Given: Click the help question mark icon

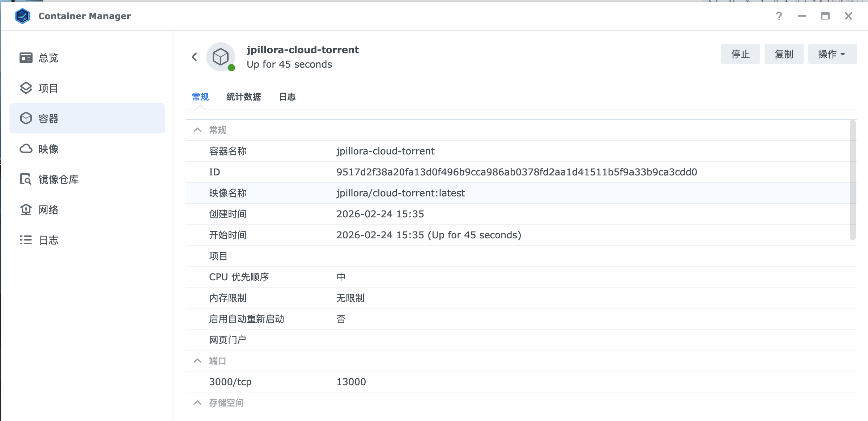Looking at the screenshot, I should [779, 16].
